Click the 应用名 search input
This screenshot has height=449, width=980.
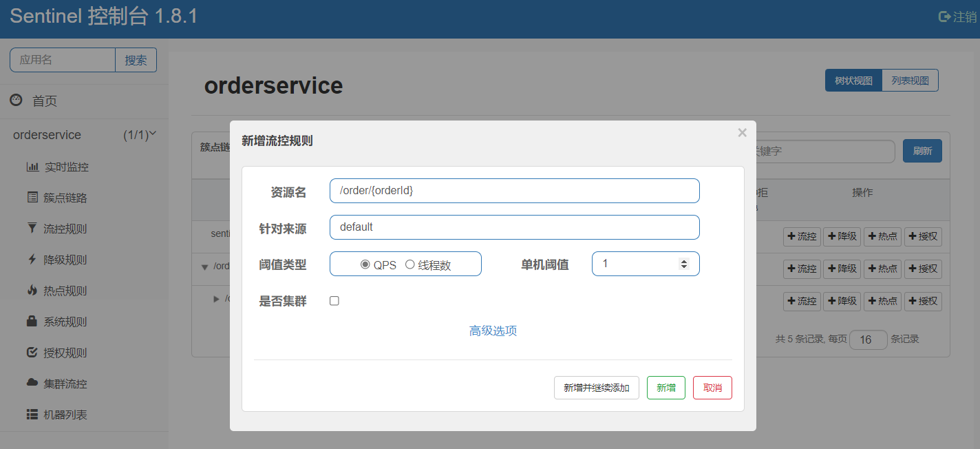63,60
